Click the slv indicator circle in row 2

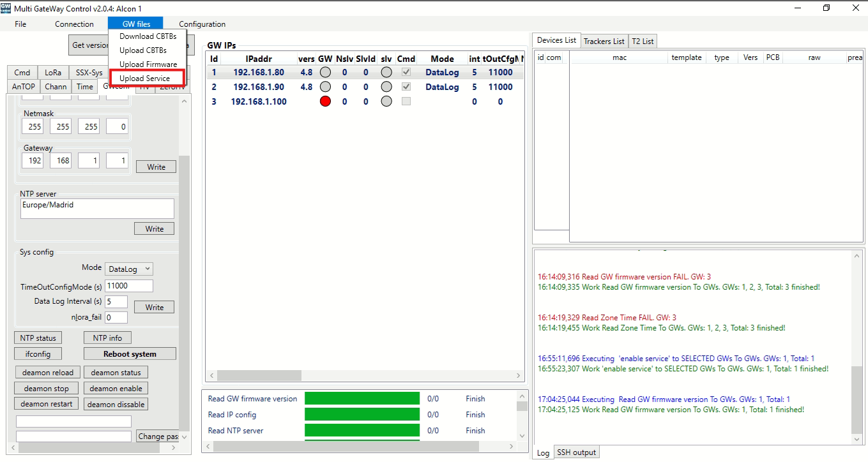(386, 87)
